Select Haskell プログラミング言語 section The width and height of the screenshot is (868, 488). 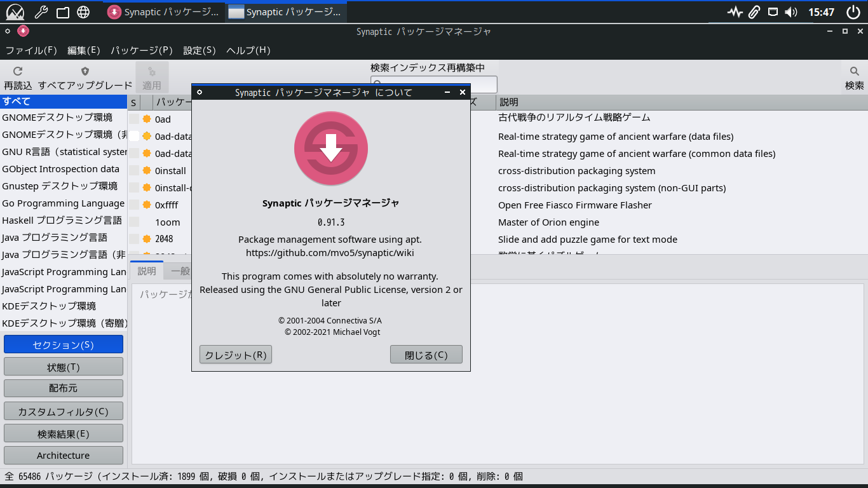point(64,220)
